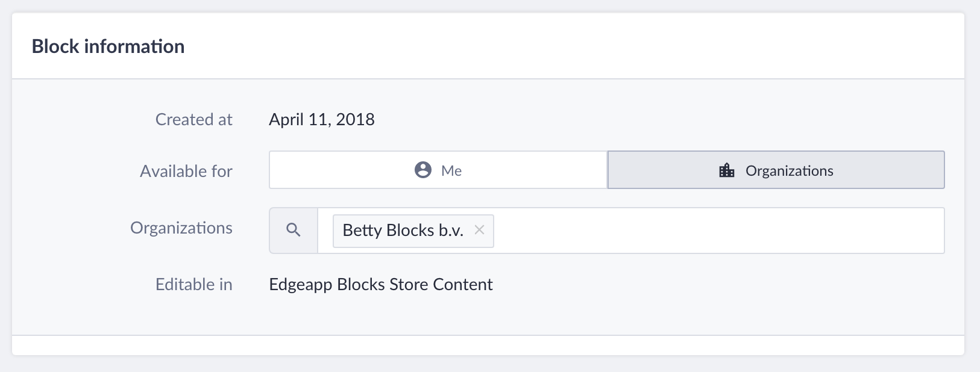Click the Created at label
Viewport: 980px width, 372px height.
pyautogui.click(x=194, y=119)
